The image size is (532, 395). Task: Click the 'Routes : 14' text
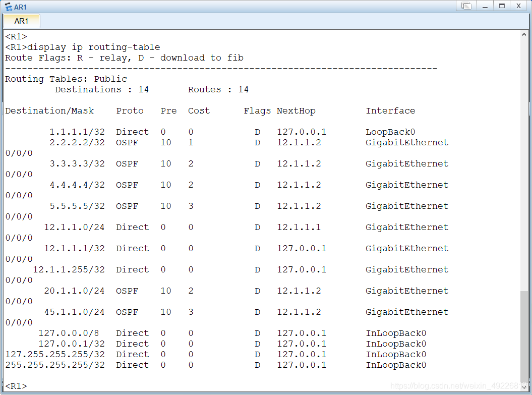[x=218, y=89]
